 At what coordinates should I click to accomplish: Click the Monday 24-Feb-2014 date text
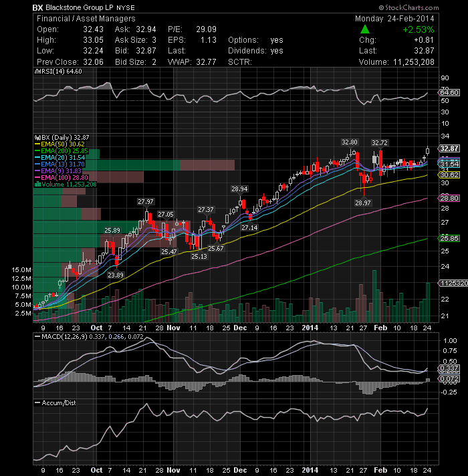pos(394,19)
